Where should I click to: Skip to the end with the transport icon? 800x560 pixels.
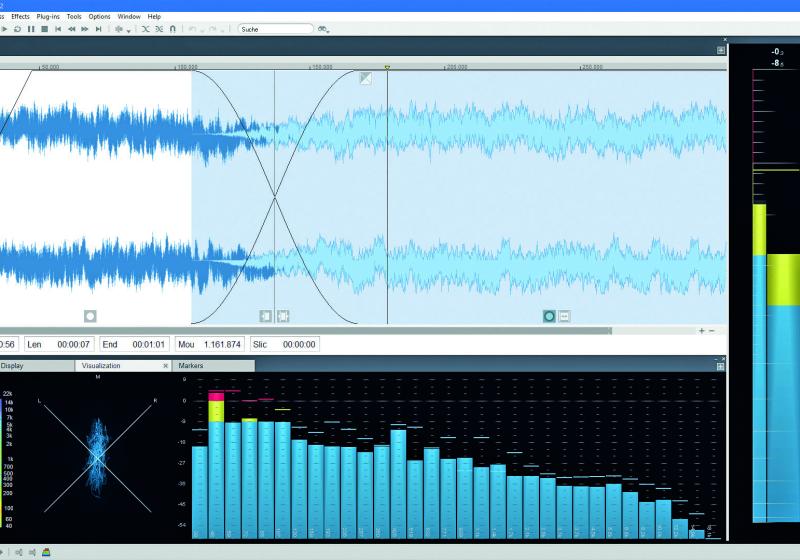pos(98,29)
